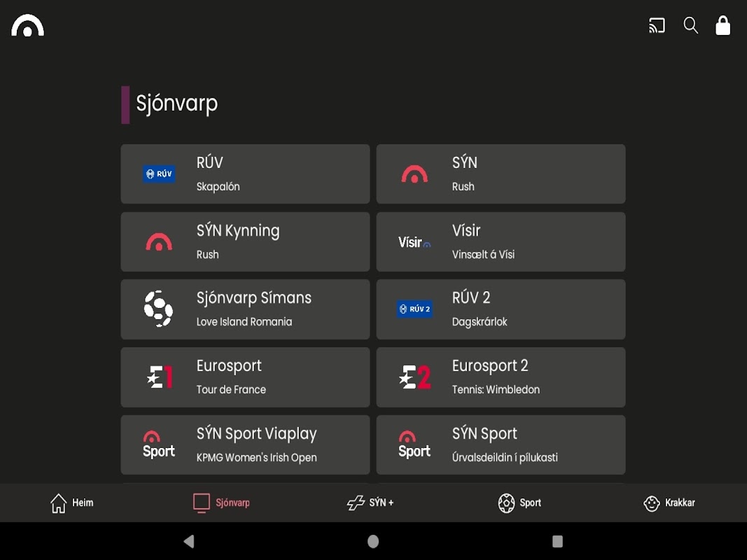Go to the Heim tab
The width and height of the screenshot is (747, 560).
[x=71, y=503]
